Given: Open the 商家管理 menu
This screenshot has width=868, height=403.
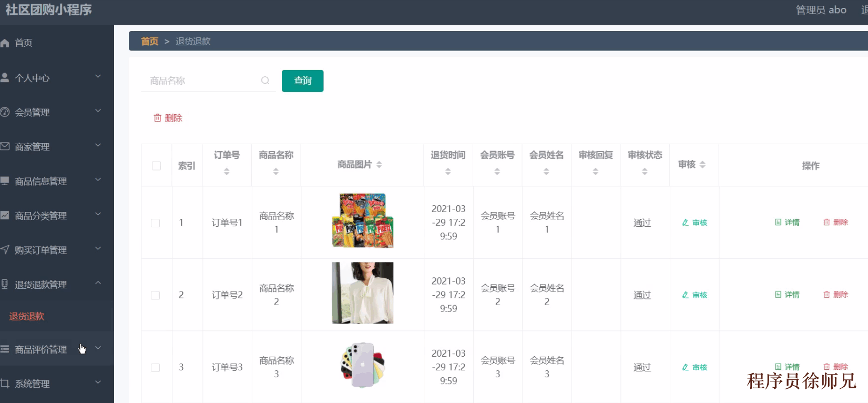Looking at the screenshot, I should pyautogui.click(x=57, y=146).
